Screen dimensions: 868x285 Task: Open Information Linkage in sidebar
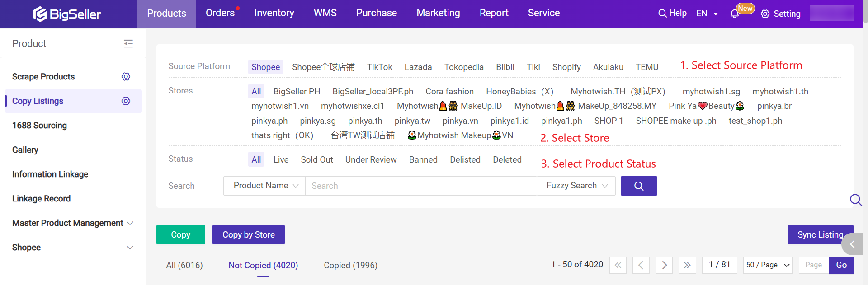click(x=50, y=174)
